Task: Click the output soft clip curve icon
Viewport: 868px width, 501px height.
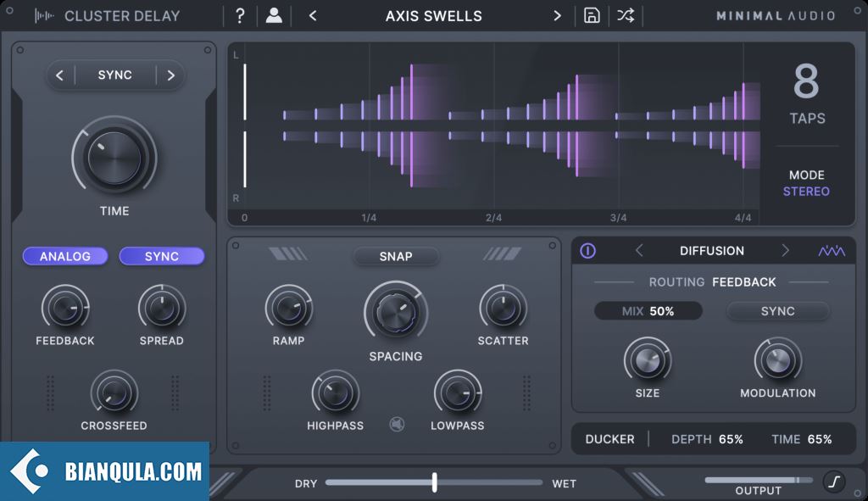Action: [x=834, y=482]
